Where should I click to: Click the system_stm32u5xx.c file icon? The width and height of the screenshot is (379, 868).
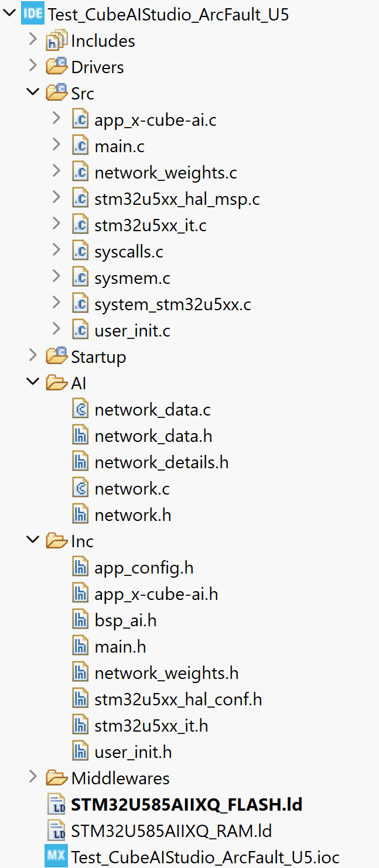click(x=80, y=304)
